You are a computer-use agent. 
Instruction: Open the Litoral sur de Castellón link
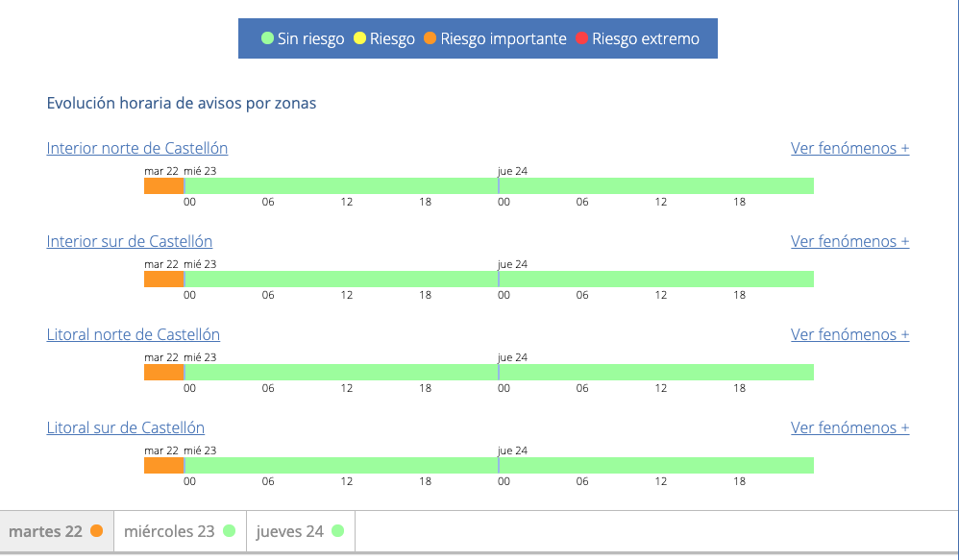(125, 427)
